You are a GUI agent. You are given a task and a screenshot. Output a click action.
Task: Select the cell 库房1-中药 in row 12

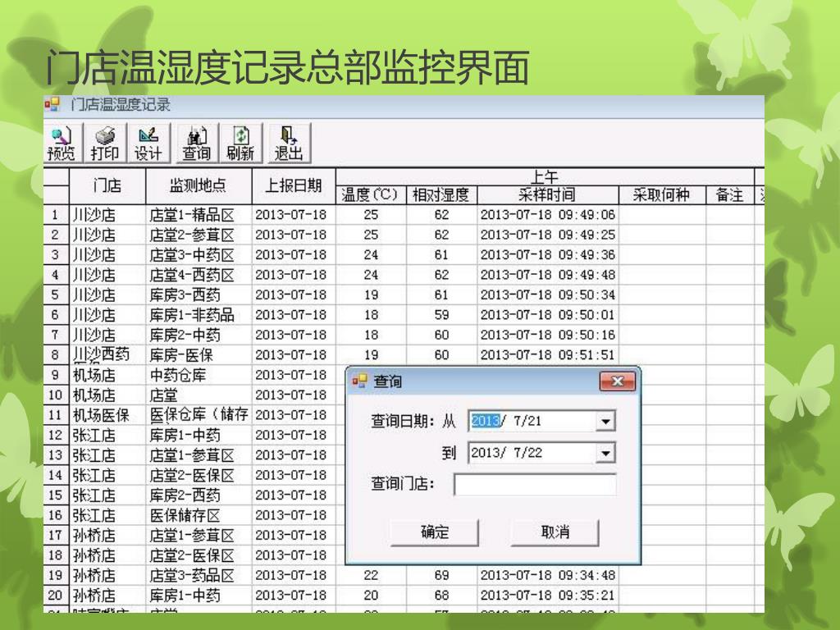pyautogui.click(x=199, y=435)
